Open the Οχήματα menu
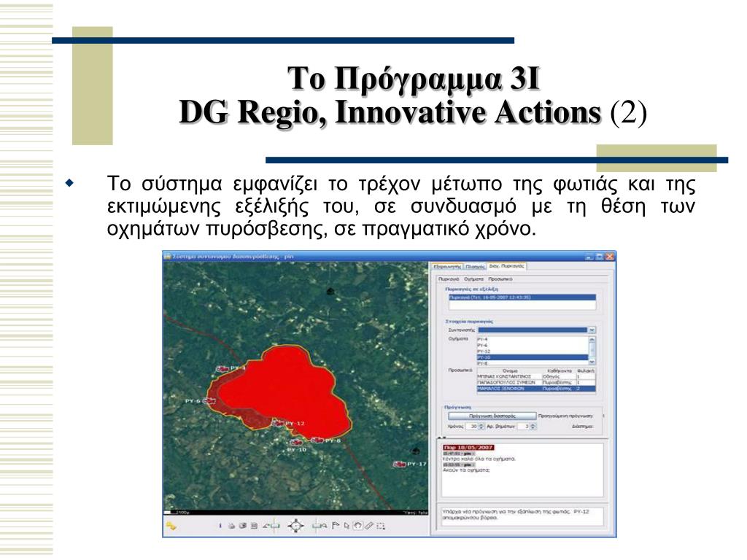Screen dimensions: 747x560 (x=473, y=279)
